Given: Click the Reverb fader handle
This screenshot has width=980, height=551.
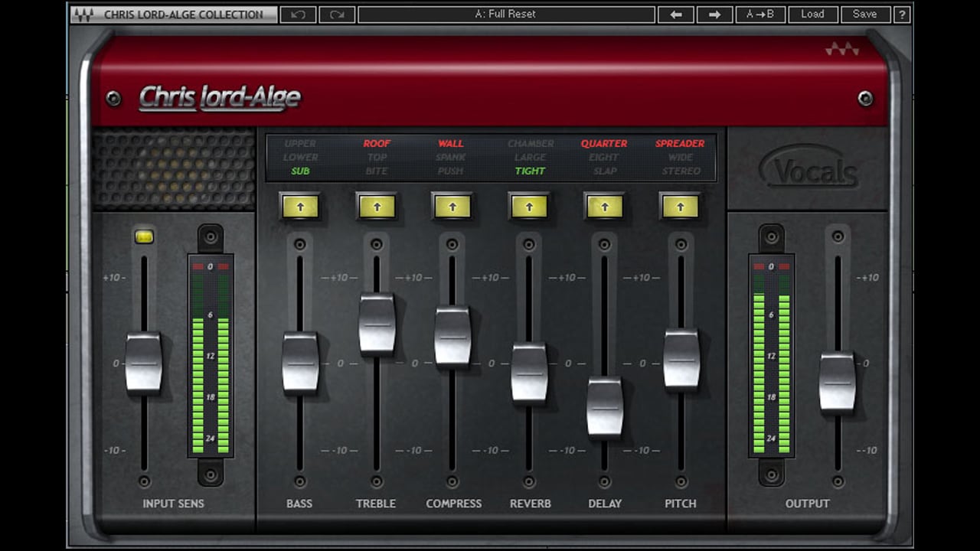Looking at the screenshot, I should click(x=529, y=373).
